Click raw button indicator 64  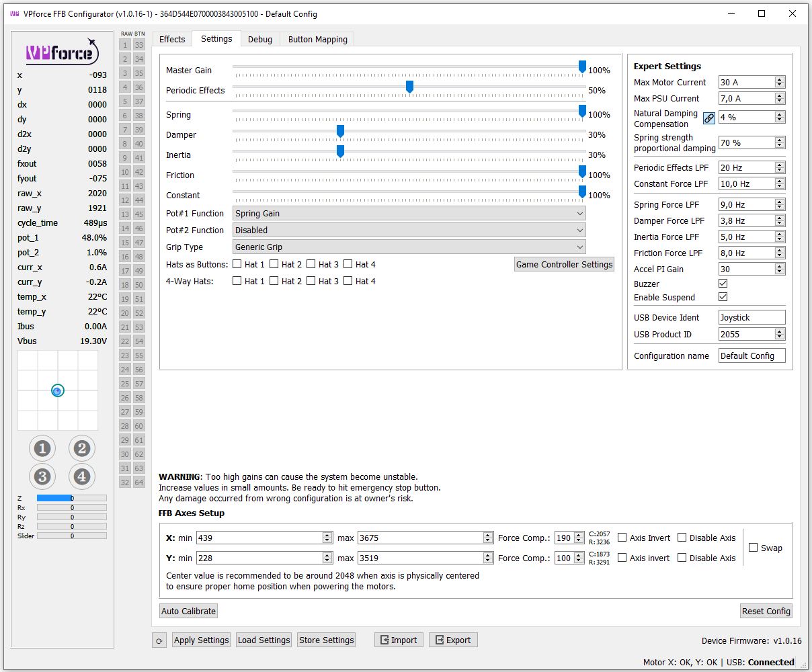point(139,482)
